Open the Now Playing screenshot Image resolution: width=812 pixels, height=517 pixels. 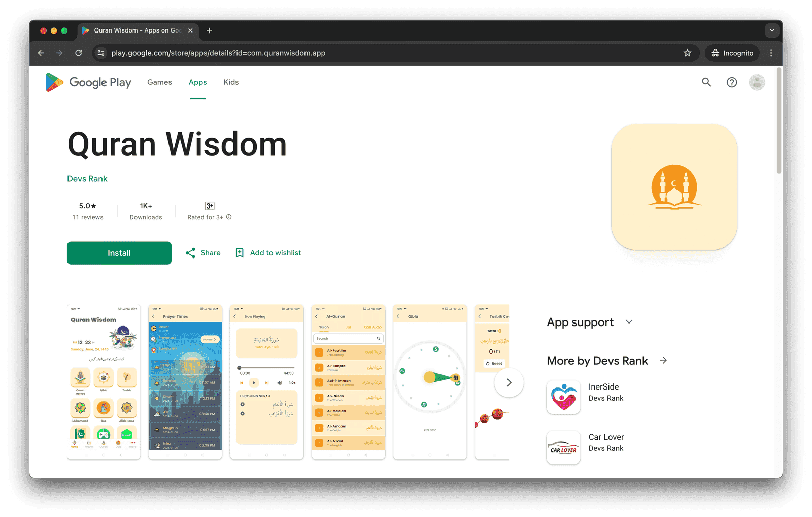click(x=267, y=382)
